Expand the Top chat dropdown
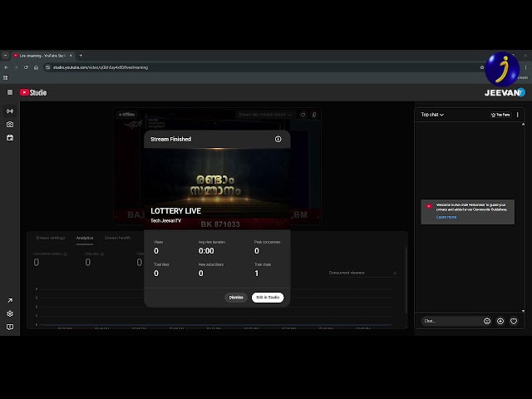 (x=432, y=115)
